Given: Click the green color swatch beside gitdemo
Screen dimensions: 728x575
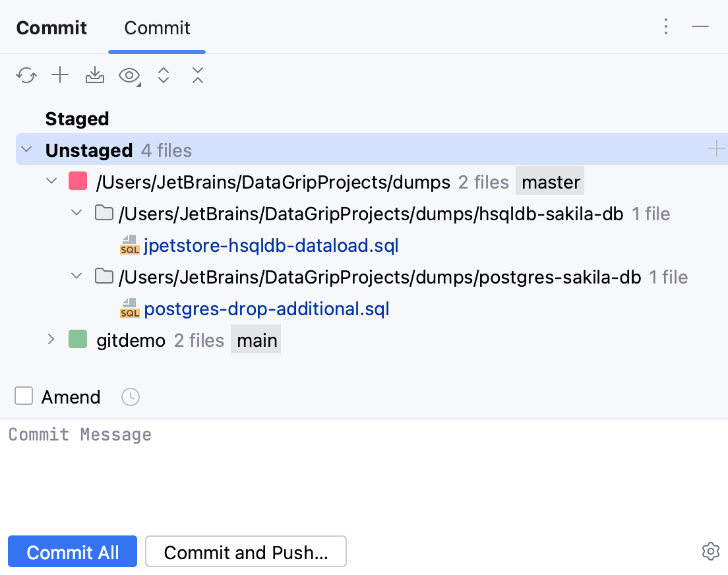Looking at the screenshot, I should pyautogui.click(x=77, y=340).
